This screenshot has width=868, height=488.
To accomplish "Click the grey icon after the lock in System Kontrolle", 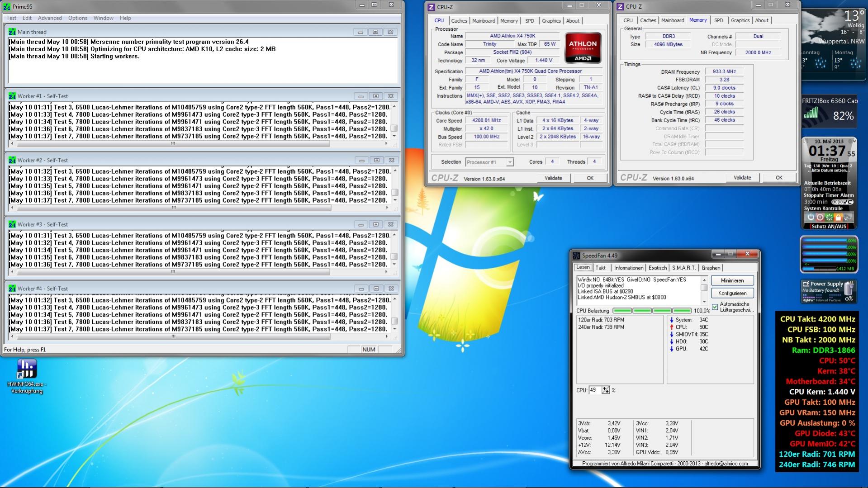I will (848, 217).
